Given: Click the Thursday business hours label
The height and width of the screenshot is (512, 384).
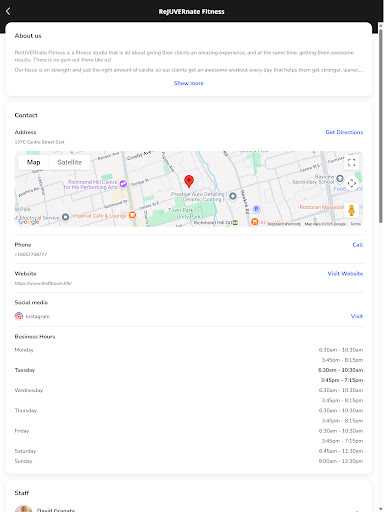Looking at the screenshot, I should point(26,411).
